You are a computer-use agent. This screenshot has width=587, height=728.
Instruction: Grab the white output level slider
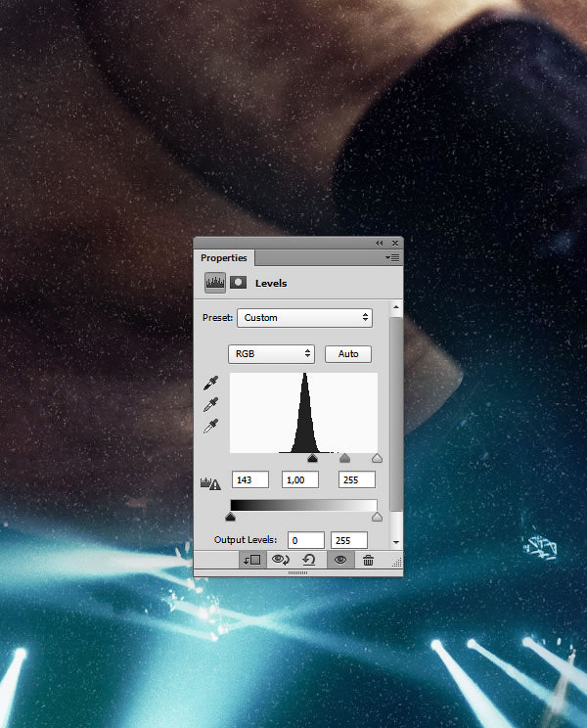377,517
